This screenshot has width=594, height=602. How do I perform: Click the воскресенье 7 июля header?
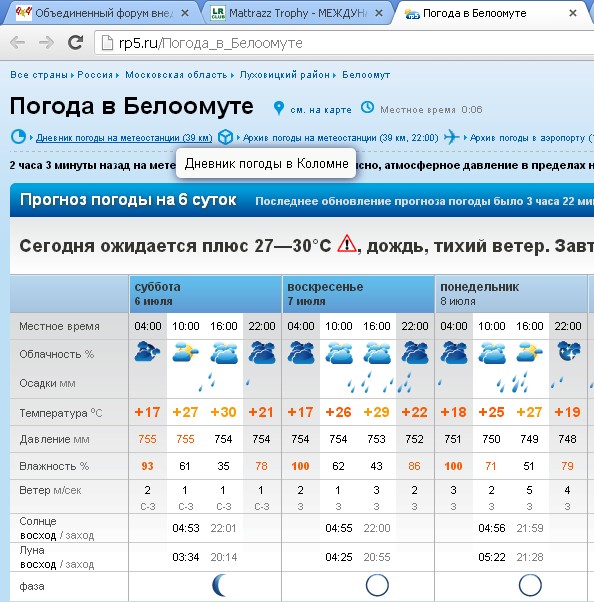coord(358,294)
